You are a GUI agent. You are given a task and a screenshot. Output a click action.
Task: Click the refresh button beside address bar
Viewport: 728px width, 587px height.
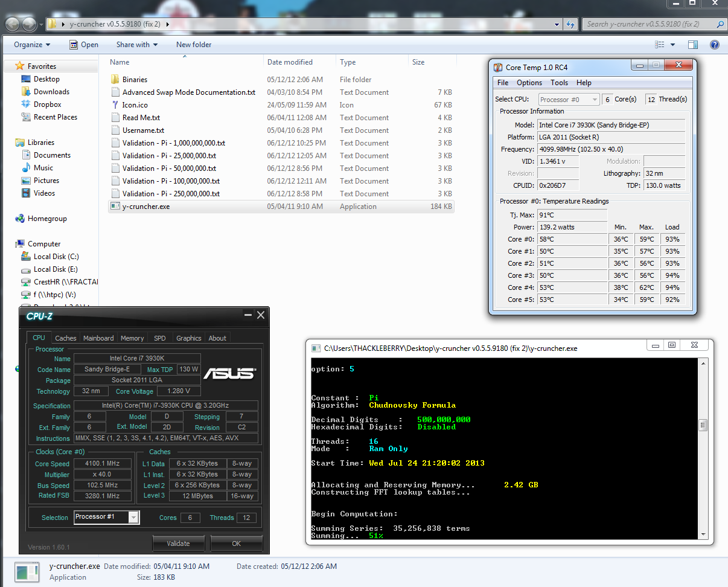coord(571,24)
